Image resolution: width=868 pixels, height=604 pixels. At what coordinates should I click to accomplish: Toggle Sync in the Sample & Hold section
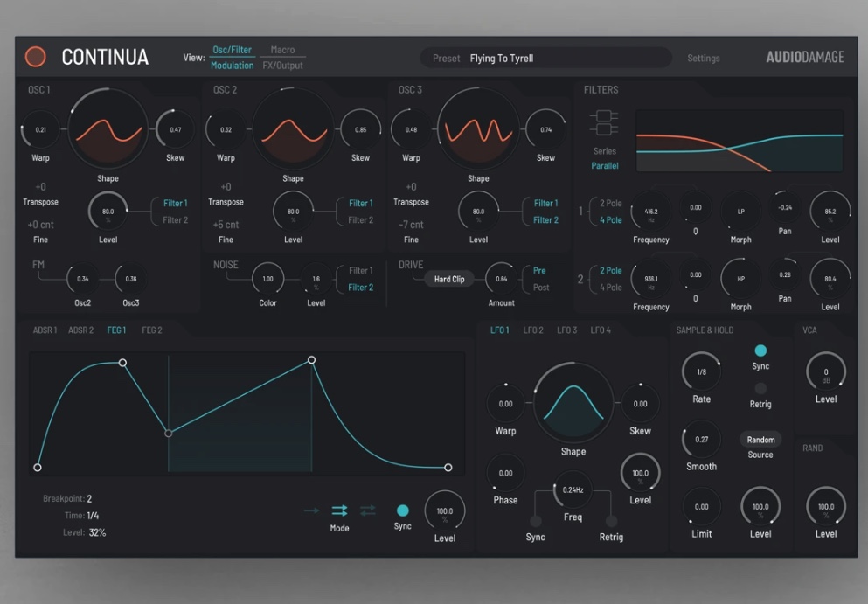pyautogui.click(x=760, y=351)
